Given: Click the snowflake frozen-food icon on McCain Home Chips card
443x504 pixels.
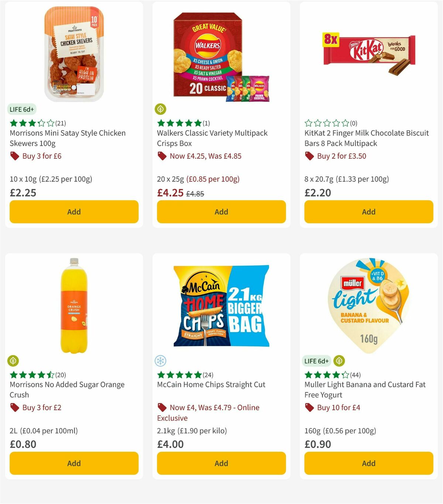Looking at the screenshot, I should tap(160, 361).
